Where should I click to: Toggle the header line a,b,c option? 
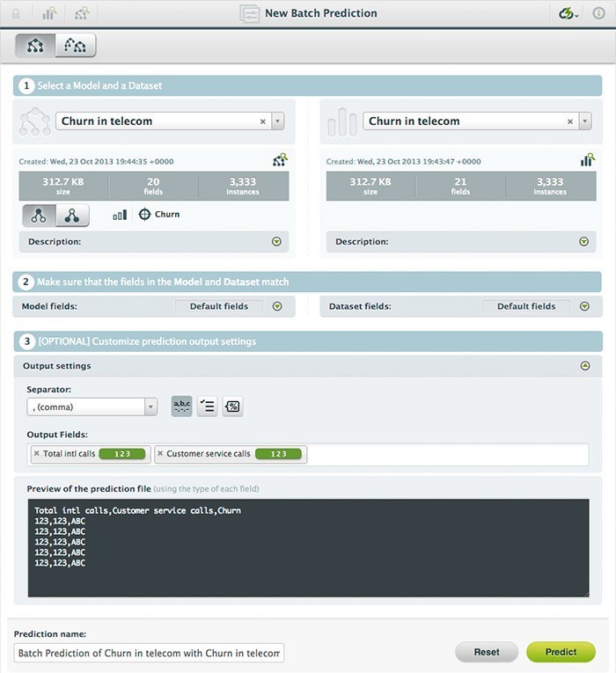coord(182,406)
